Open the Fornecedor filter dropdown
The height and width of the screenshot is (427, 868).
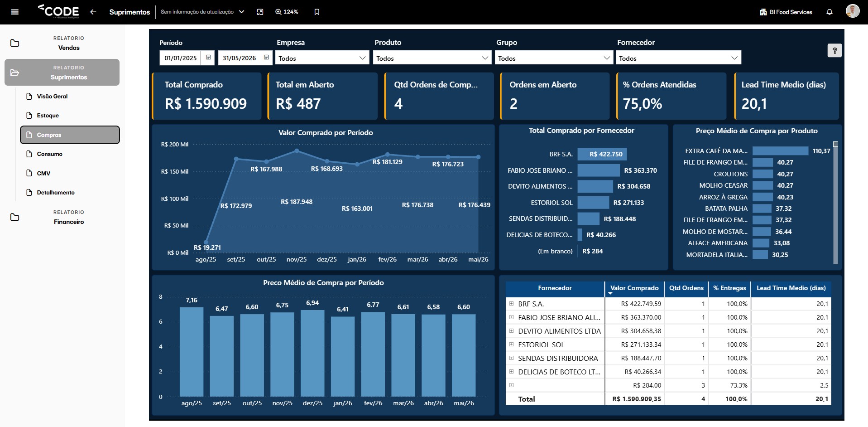(678, 58)
